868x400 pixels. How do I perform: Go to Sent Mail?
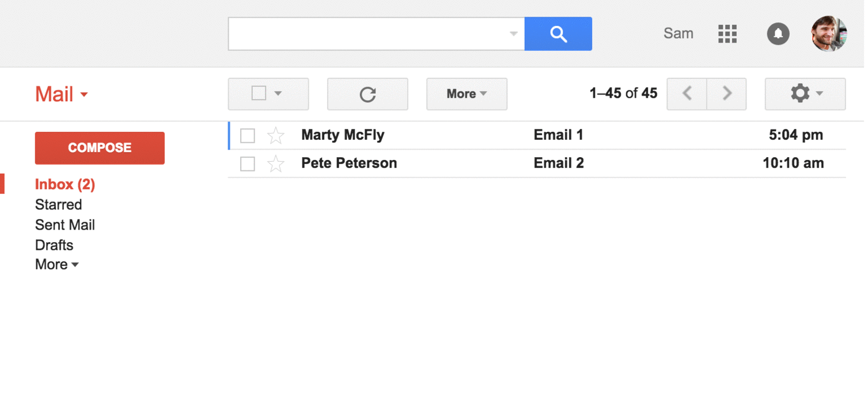[x=65, y=225]
